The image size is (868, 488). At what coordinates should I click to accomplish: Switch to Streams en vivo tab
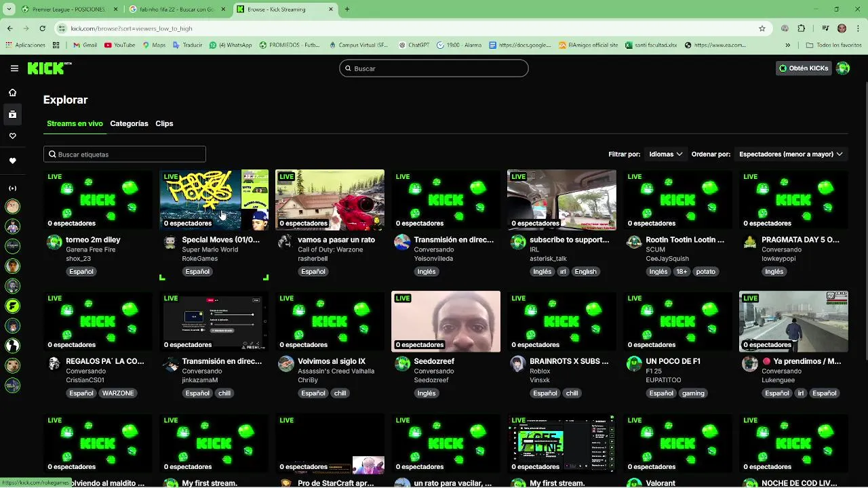pos(75,123)
